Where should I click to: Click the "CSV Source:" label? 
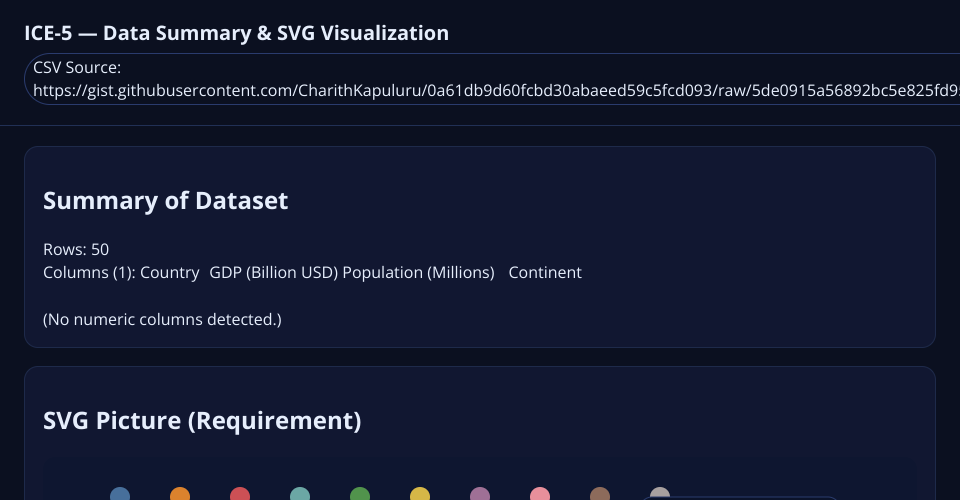[77, 68]
